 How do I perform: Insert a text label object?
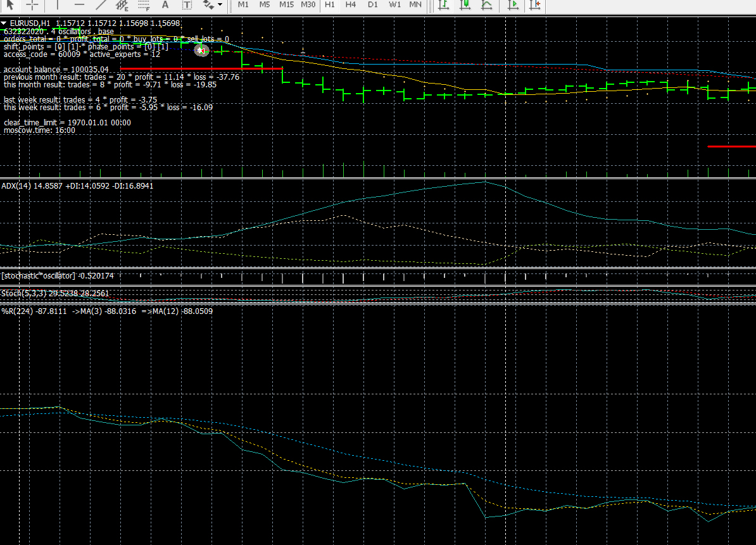click(x=187, y=4)
